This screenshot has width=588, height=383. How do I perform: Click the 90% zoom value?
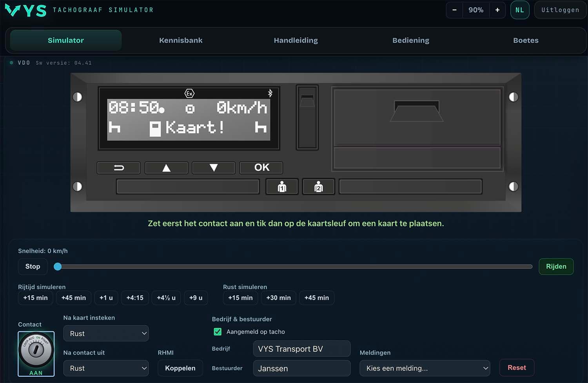click(x=476, y=10)
